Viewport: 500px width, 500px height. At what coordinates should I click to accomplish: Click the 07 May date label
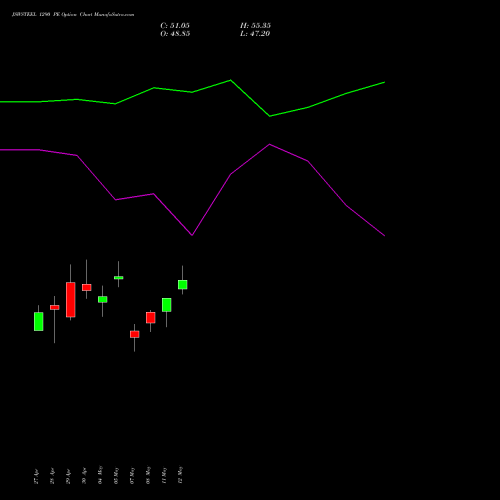[132, 475]
